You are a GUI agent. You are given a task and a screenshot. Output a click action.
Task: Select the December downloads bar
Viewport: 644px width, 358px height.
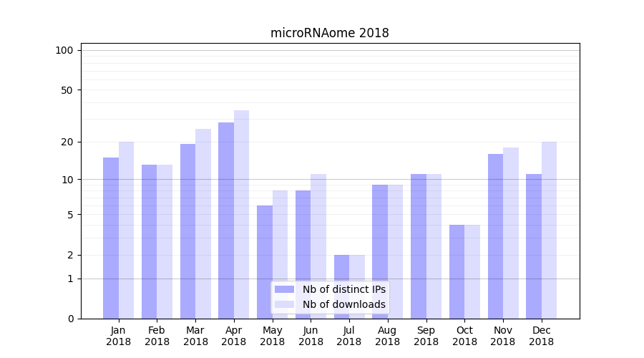[550, 230]
